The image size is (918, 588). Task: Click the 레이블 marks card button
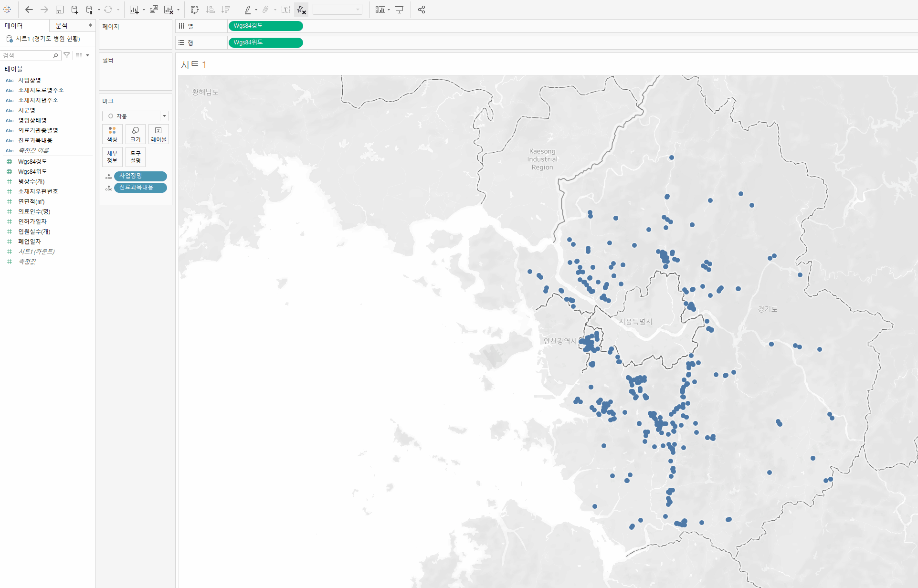(158, 134)
